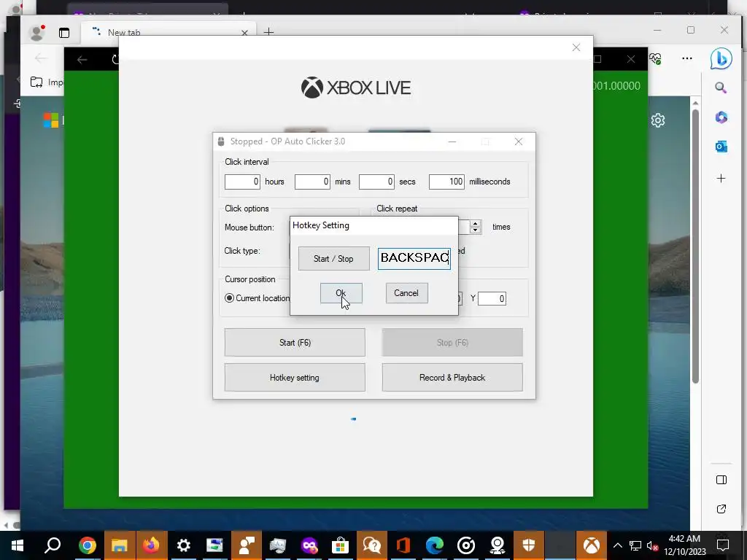The width and height of the screenshot is (747, 560).
Task: Open the Xbox app from the taskbar
Action: tap(591, 545)
